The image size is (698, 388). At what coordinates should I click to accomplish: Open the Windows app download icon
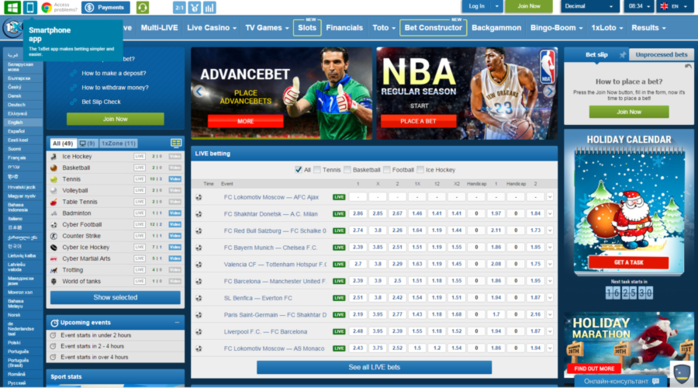pos(12,7)
